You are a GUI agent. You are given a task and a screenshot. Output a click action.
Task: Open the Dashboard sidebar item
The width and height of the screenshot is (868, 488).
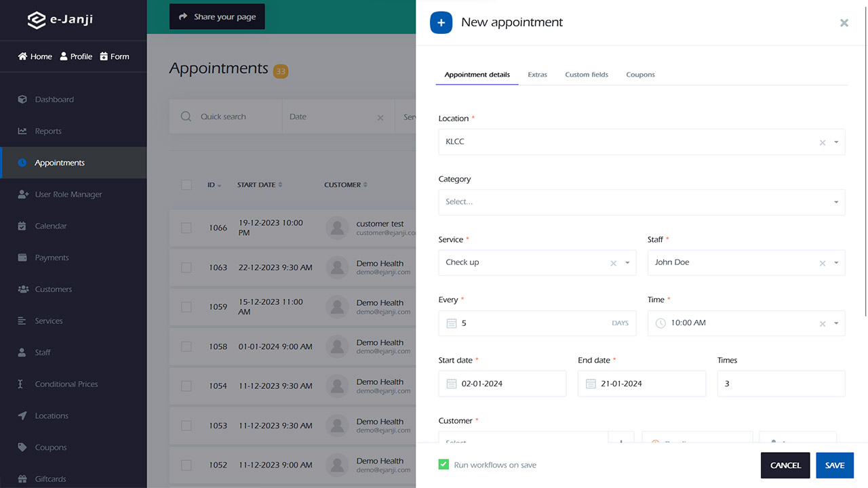pos(73,100)
